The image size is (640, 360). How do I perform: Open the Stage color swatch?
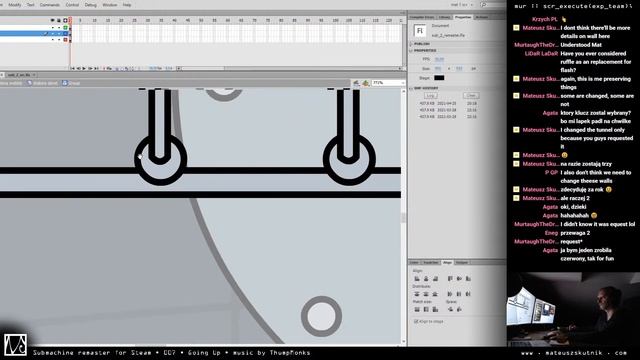click(439, 78)
